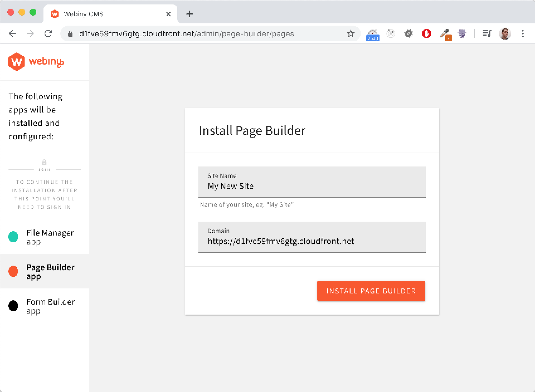
Task: Bookmark page with the star icon
Action: [350, 34]
